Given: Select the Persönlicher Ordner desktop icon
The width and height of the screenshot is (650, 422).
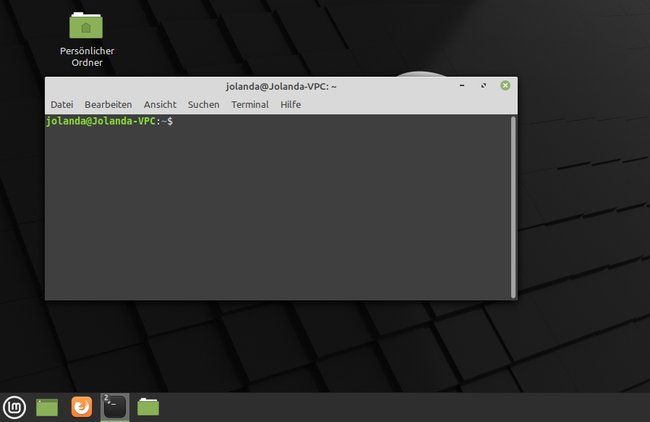Looking at the screenshot, I should click(86, 40).
